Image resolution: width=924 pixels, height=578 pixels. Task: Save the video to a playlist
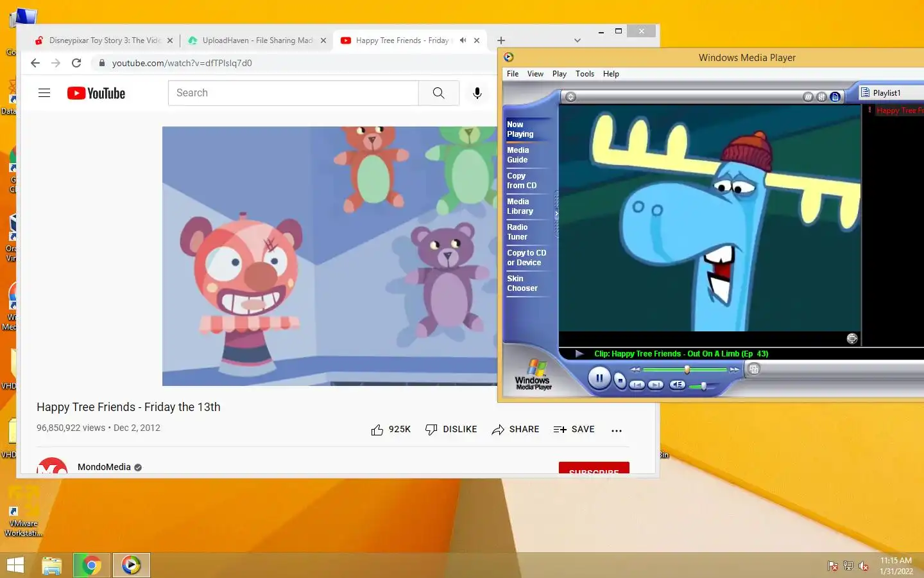[x=574, y=430]
